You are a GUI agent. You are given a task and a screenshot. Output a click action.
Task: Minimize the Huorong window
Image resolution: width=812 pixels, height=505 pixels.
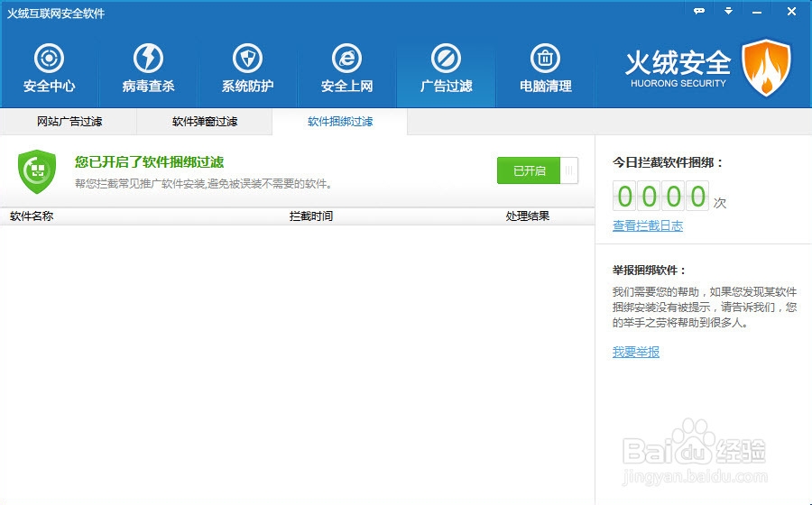(757, 12)
